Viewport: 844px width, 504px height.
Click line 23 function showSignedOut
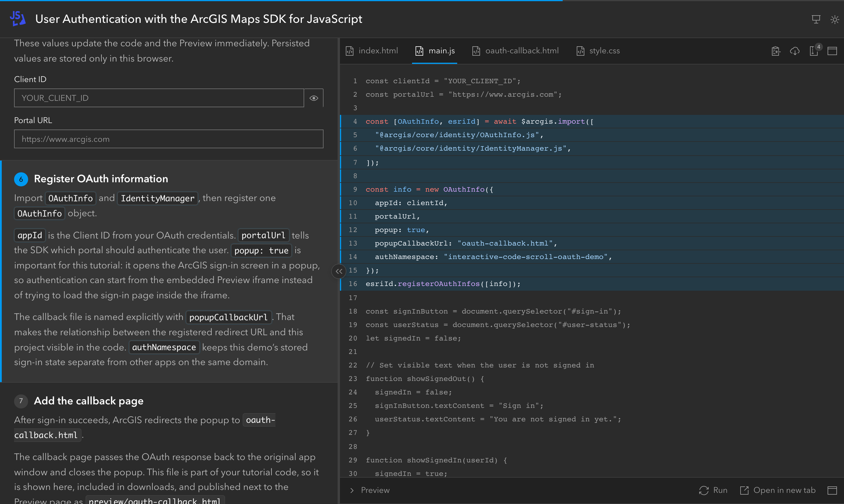pos(425,378)
